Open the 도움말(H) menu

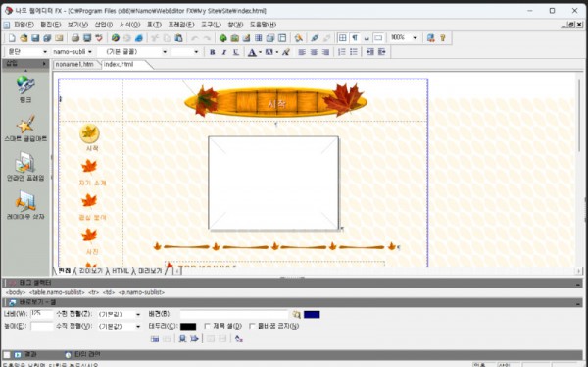(x=263, y=25)
